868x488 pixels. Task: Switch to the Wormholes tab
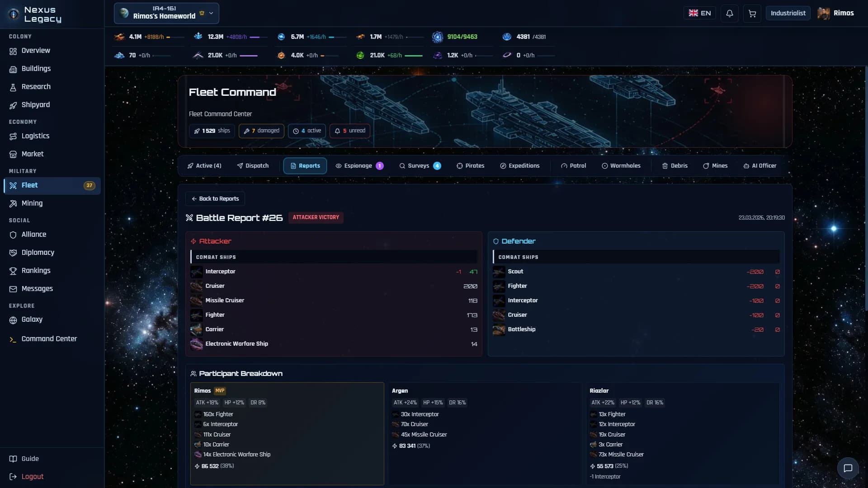click(621, 166)
